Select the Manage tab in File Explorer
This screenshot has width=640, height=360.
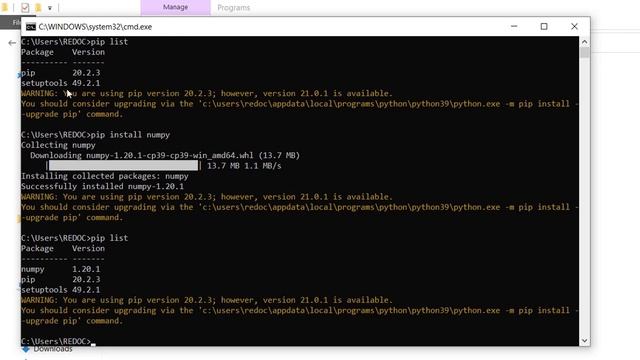point(176,7)
